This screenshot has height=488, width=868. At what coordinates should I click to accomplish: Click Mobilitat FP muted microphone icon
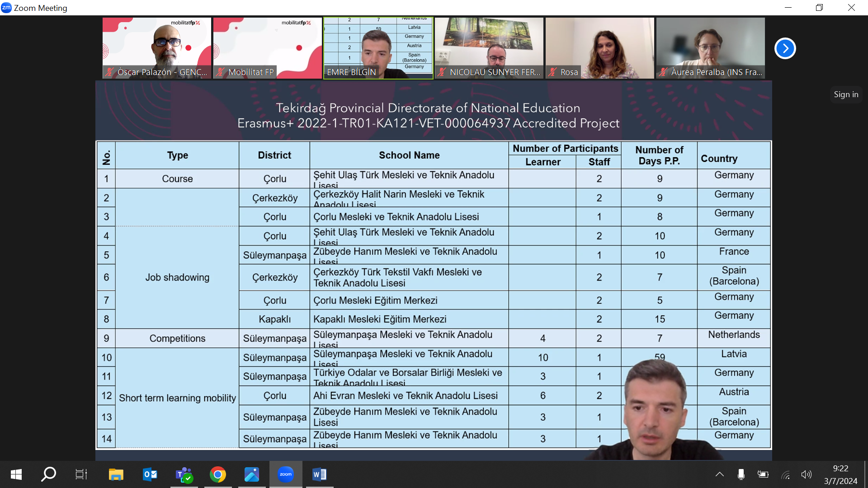pyautogui.click(x=220, y=72)
